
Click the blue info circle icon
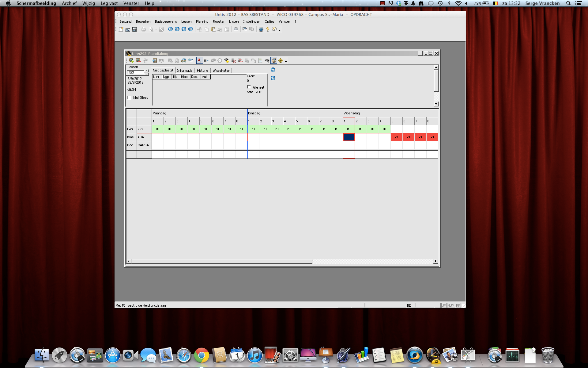point(261,29)
